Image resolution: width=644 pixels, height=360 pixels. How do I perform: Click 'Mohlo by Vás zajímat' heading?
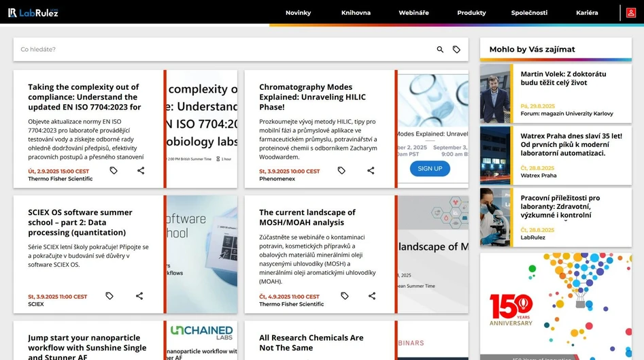[532, 49]
